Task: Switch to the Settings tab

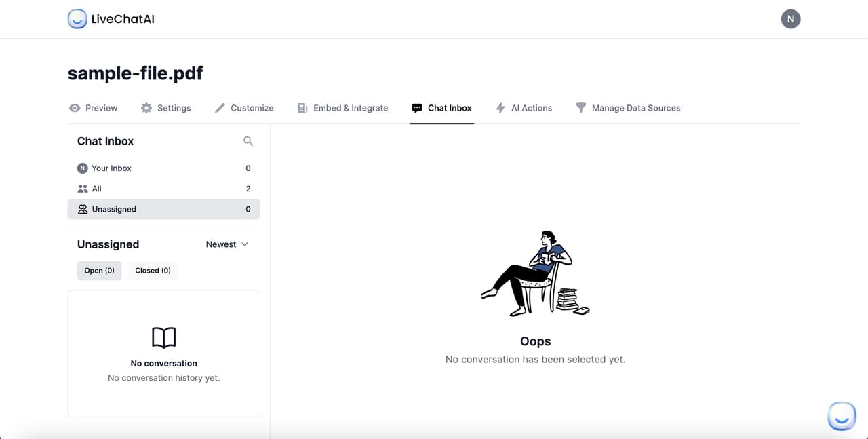Action: coord(166,108)
